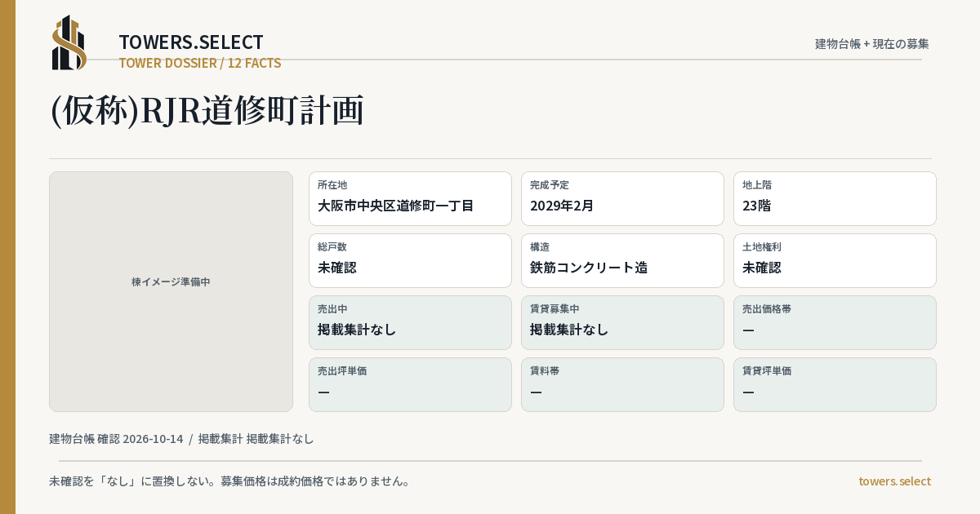This screenshot has width=980, height=514.
Task: Click the 所在地 address card
Action: click(x=410, y=198)
